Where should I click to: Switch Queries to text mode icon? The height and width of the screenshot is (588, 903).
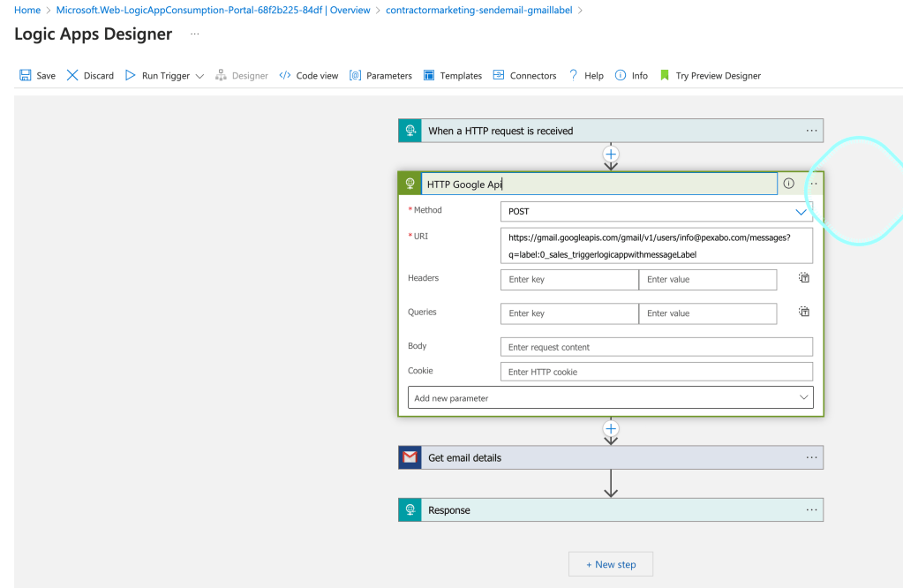tap(804, 313)
